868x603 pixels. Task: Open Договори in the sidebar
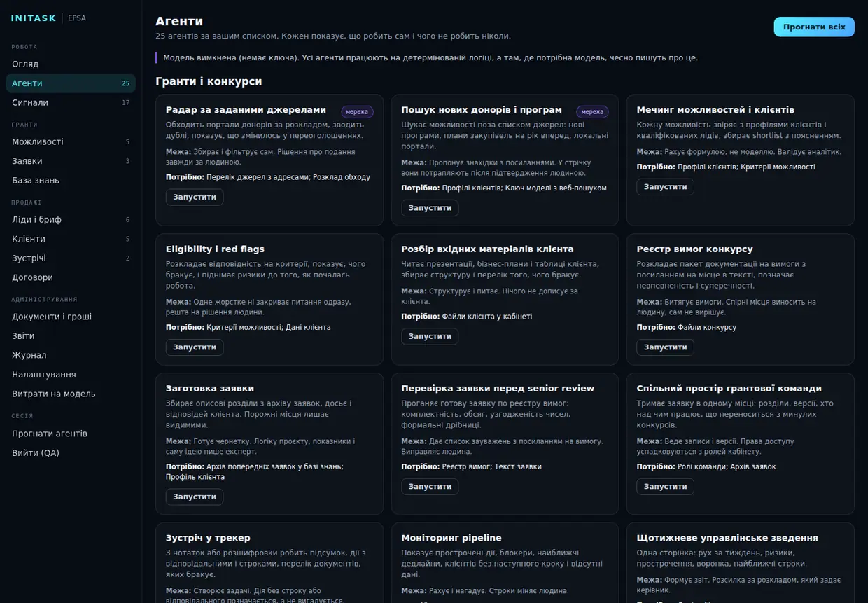coord(71,277)
